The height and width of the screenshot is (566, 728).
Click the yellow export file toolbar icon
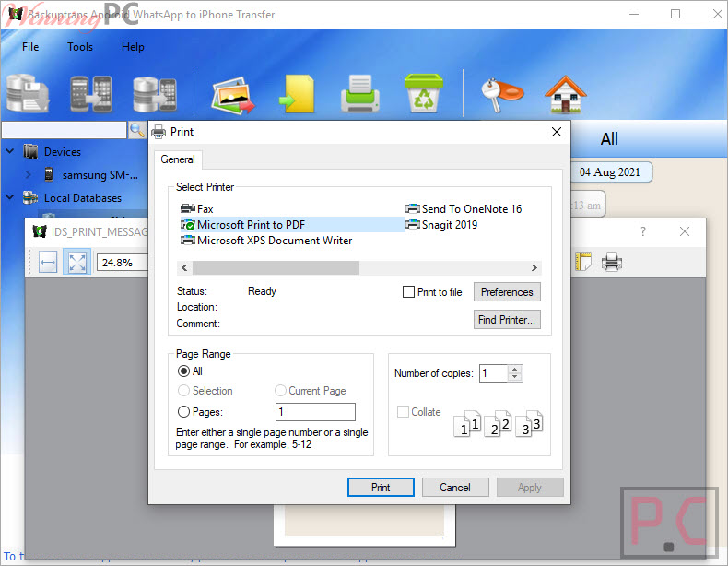297,94
